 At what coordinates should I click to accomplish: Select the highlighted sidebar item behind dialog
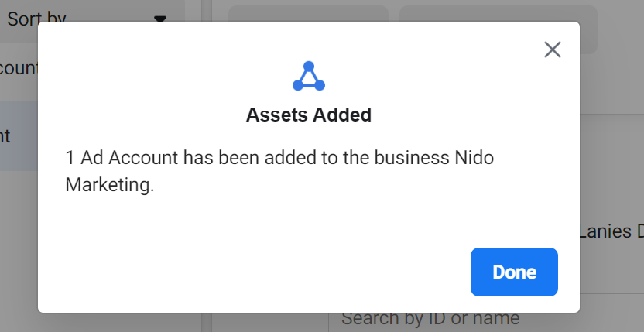coord(19,136)
